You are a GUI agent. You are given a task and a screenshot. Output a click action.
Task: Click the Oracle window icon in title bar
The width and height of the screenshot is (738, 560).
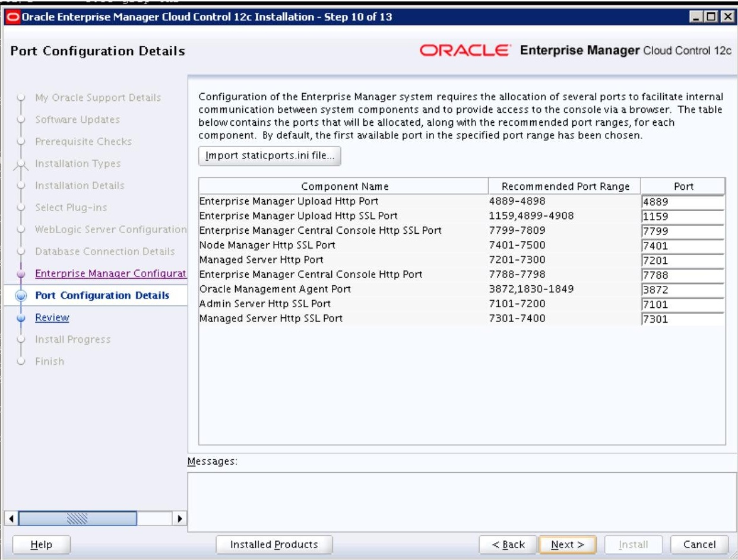point(12,16)
